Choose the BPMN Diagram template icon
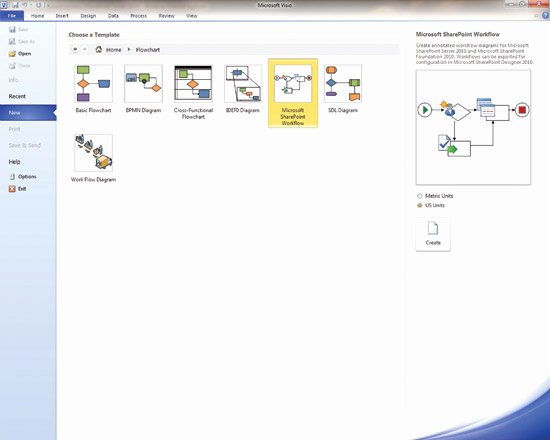This screenshot has height=440, width=550. click(x=143, y=84)
